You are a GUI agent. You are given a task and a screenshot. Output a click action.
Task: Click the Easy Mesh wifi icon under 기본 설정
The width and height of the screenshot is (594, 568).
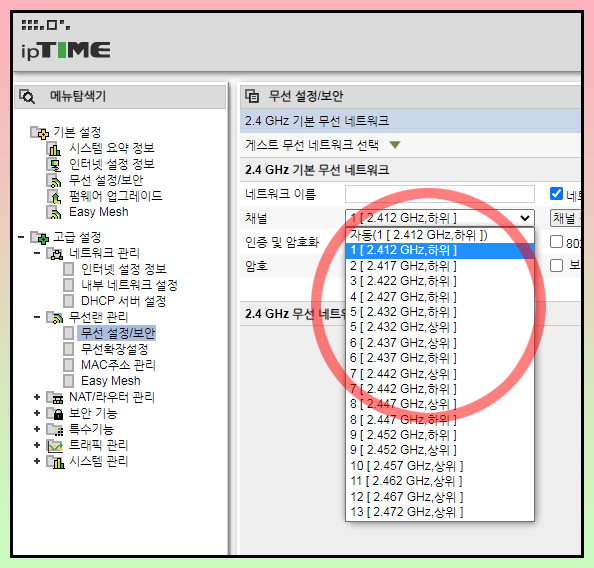[54, 212]
